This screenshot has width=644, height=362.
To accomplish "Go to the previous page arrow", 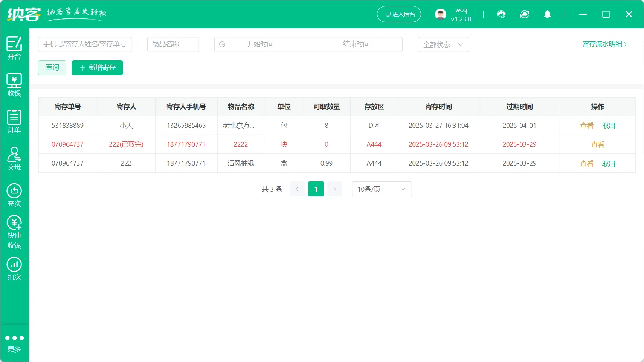I will pos(297,189).
